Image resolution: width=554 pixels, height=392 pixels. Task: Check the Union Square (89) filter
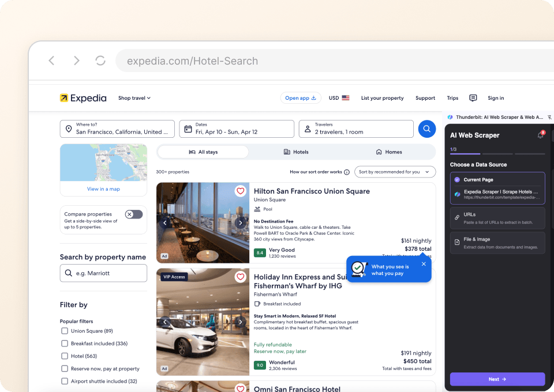tap(65, 331)
